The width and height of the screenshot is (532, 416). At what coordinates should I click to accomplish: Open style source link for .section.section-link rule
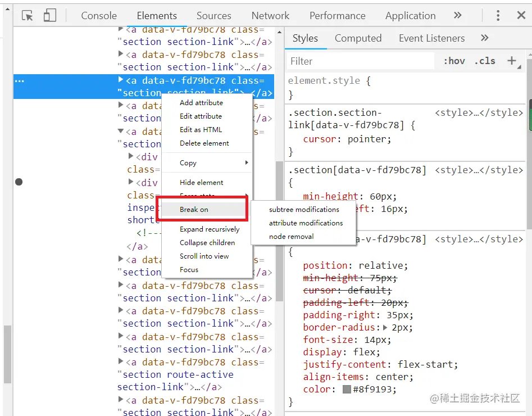(x=479, y=113)
